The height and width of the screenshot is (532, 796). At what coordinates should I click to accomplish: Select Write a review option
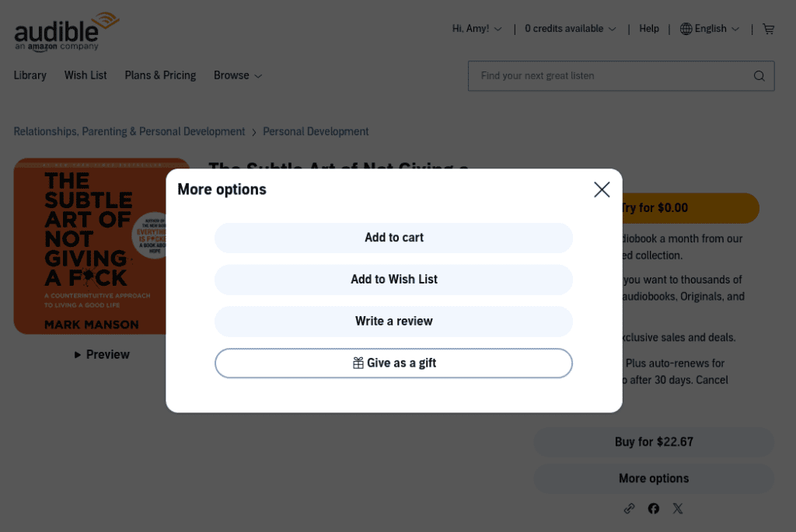(x=393, y=322)
